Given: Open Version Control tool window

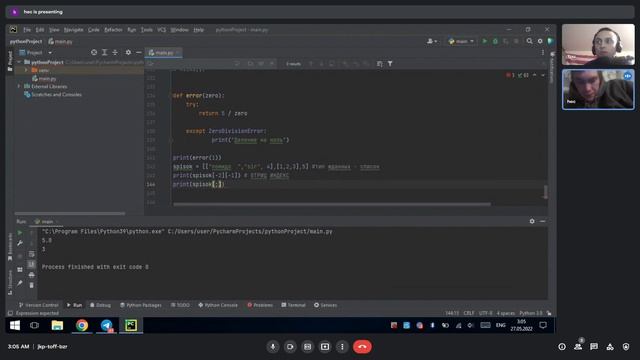Looking at the screenshot, I should pyautogui.click(x=38, y=305).
